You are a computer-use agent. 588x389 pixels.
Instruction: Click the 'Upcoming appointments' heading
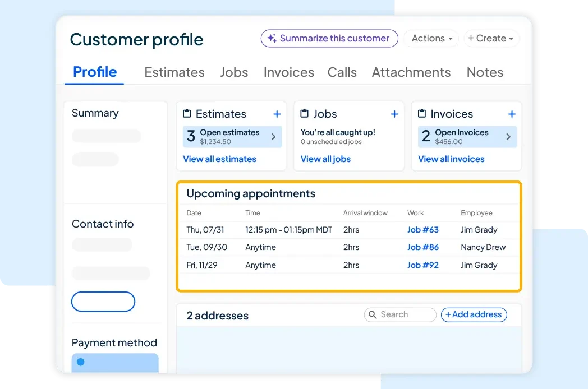point(251,193)
